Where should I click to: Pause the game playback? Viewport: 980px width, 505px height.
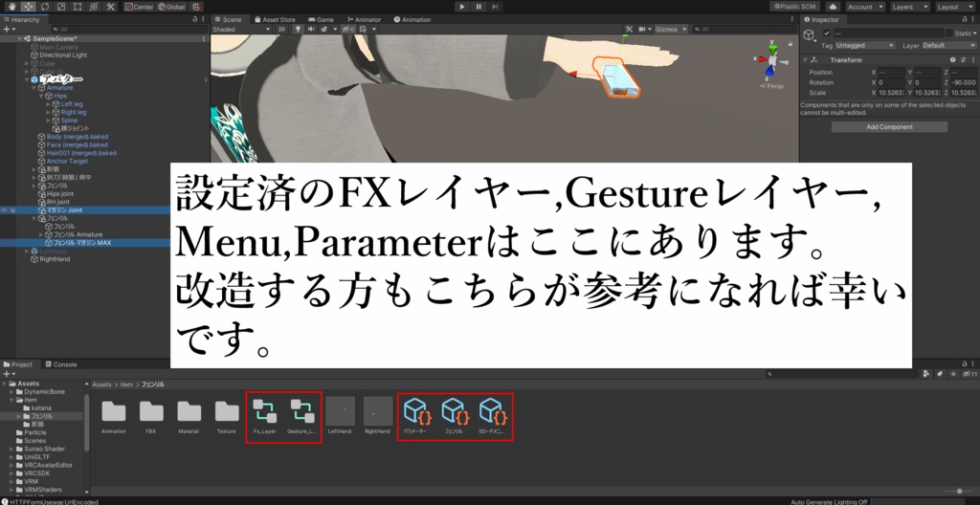click(479, 7)
